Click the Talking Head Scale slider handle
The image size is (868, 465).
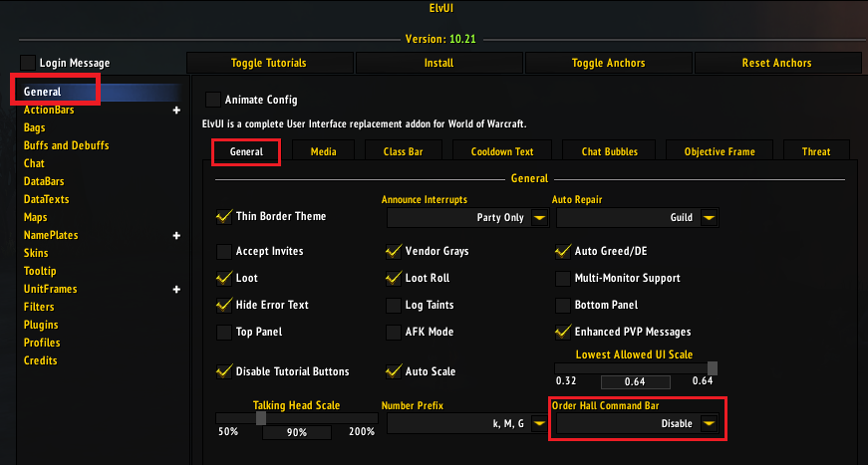pyautogui.click(x=261, y=418)
